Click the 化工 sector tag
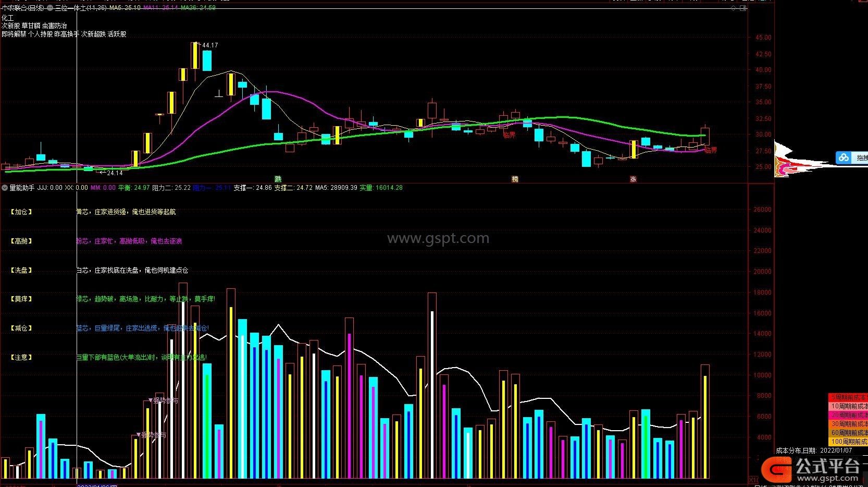This screenshot has height=487, width=868. click(x=8, y=18)
